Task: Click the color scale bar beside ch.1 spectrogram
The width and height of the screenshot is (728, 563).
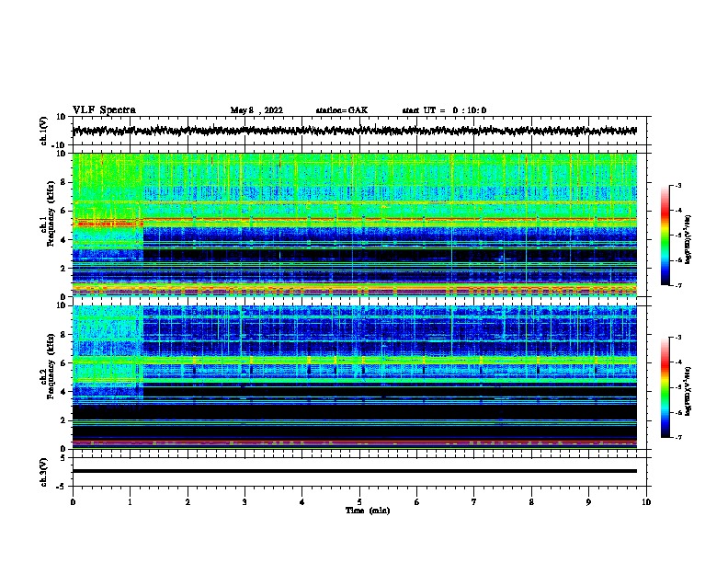Action: (665, 236)
